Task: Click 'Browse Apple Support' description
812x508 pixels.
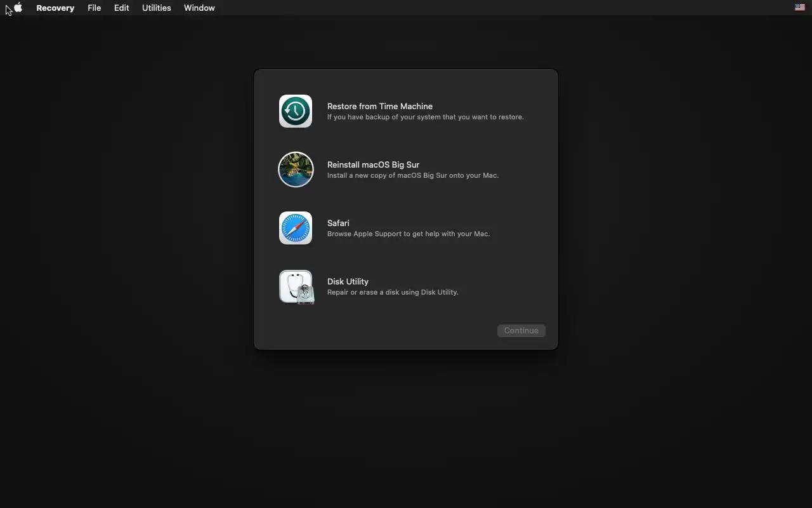Action: click(409, 234)
